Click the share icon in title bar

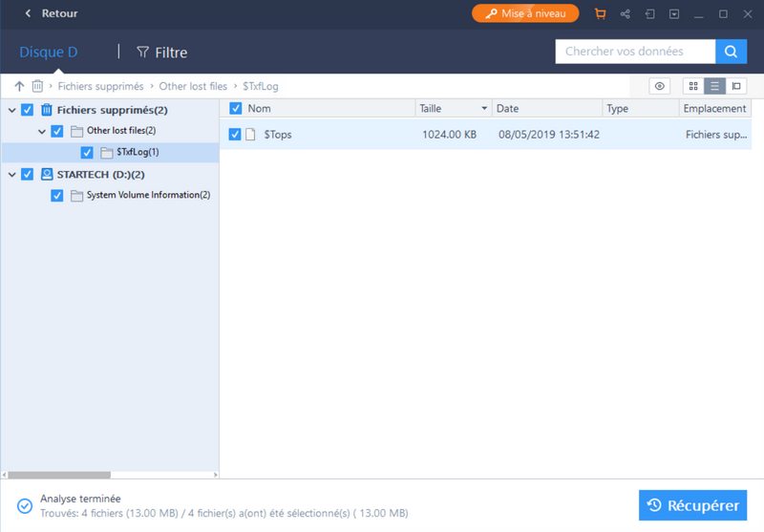click(x=626, y=13)
